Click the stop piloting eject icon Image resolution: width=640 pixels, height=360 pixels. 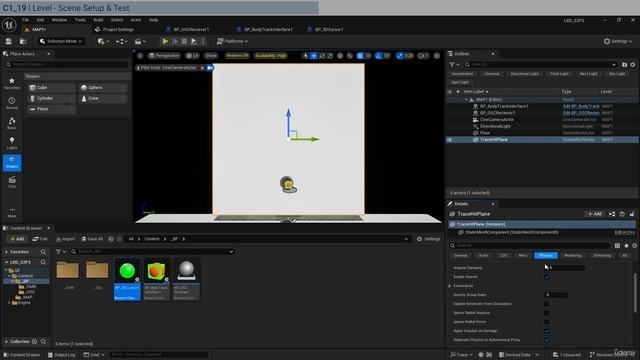point(202,67)
